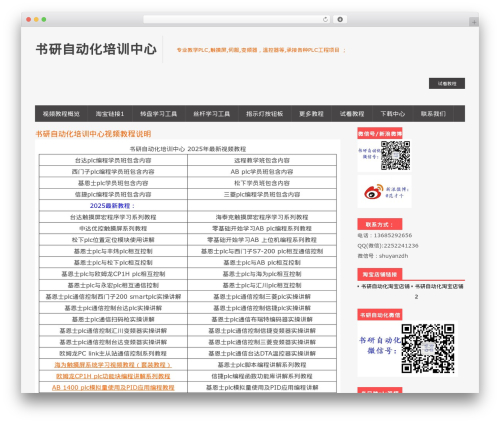Open the 更多教程 menu item

311,114
